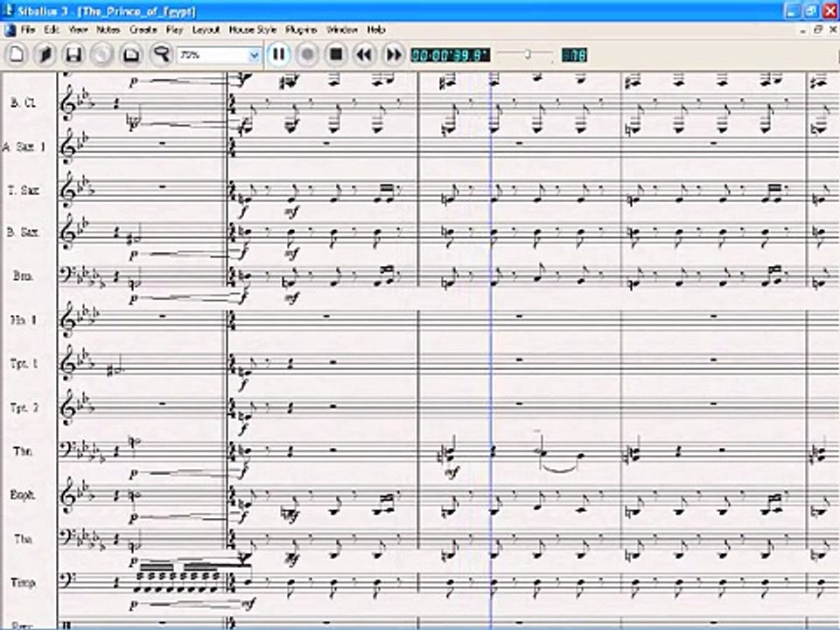Click the Tbn. staff label
Viewport: 840px width, 630px height.
point(23,451)
